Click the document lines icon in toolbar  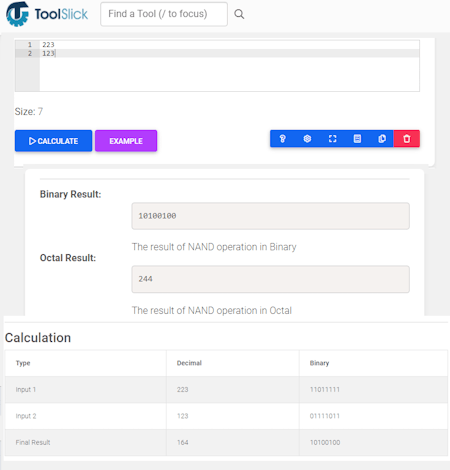pos(357,139)
